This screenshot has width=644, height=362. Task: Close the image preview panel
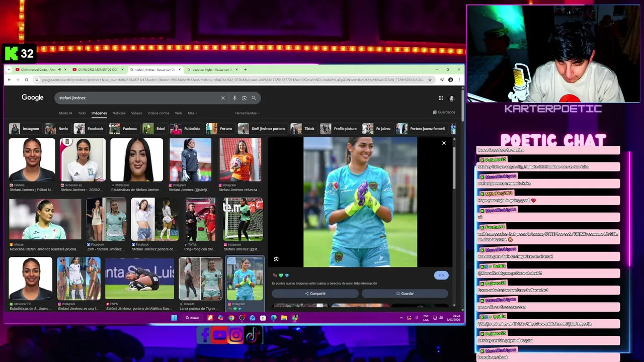(444, 143)
